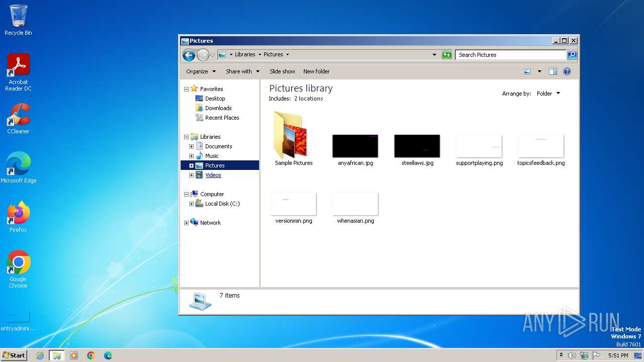Image resolution: width=644 pixels, height=362 pixels.
Task: Select Computer in the navigation tree
Action: click(x=212, y=194)
